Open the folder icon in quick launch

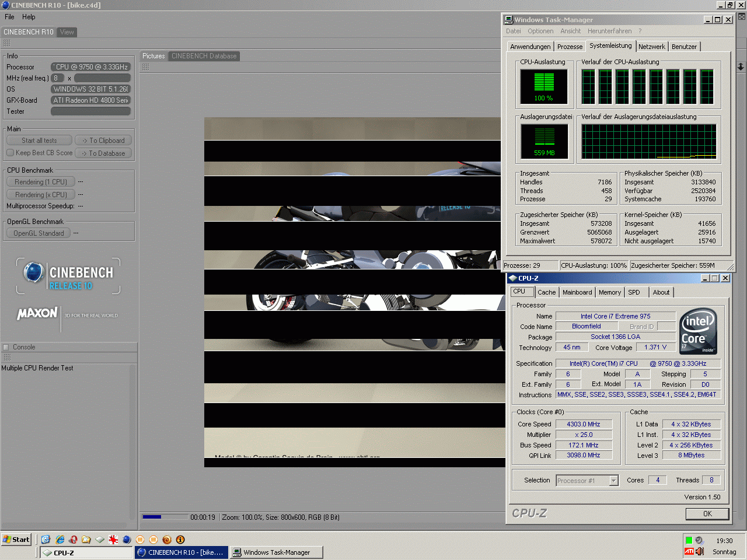(x=86, y=540)
